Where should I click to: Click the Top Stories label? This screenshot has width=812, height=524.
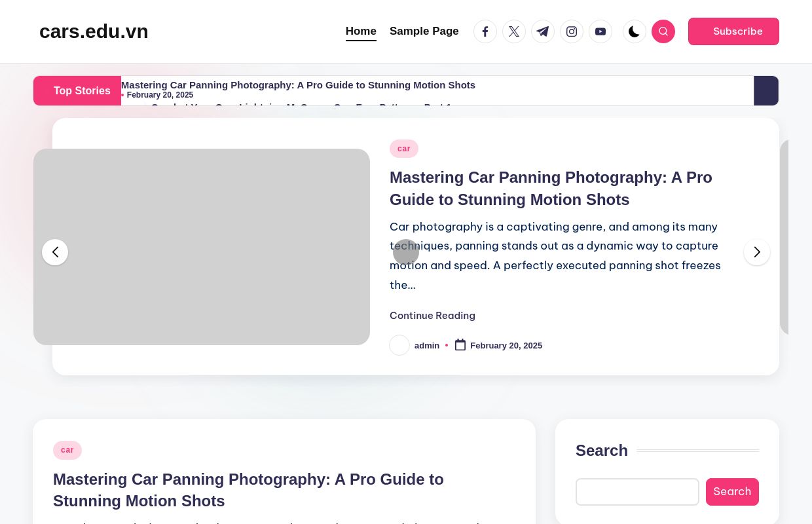click(77, 90)
